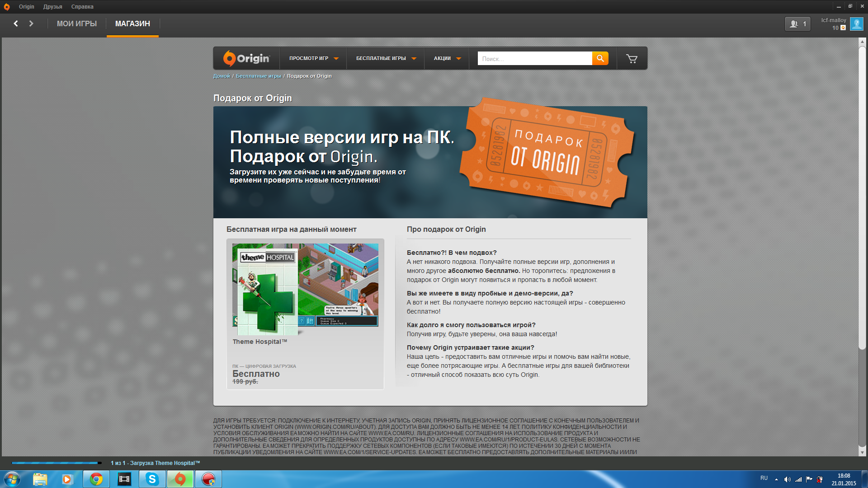
Task: Click the red ball taskbar icon
Action: click(208, 479)
